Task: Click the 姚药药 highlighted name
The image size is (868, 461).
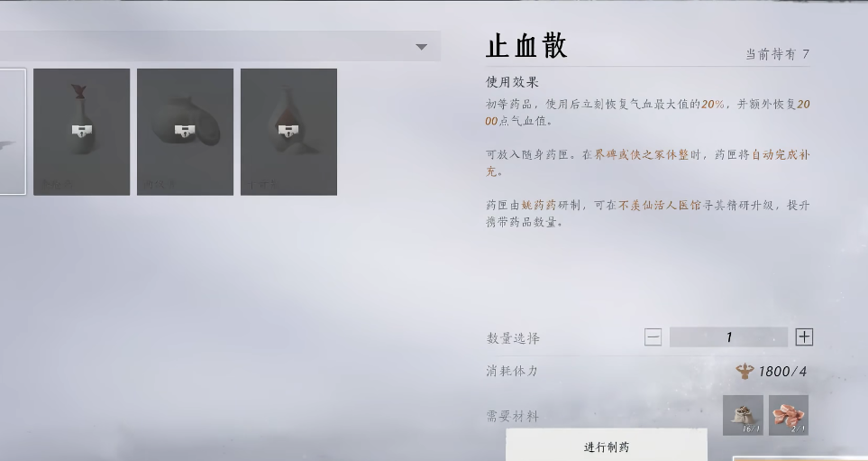Action: click(x=539, y=206)
